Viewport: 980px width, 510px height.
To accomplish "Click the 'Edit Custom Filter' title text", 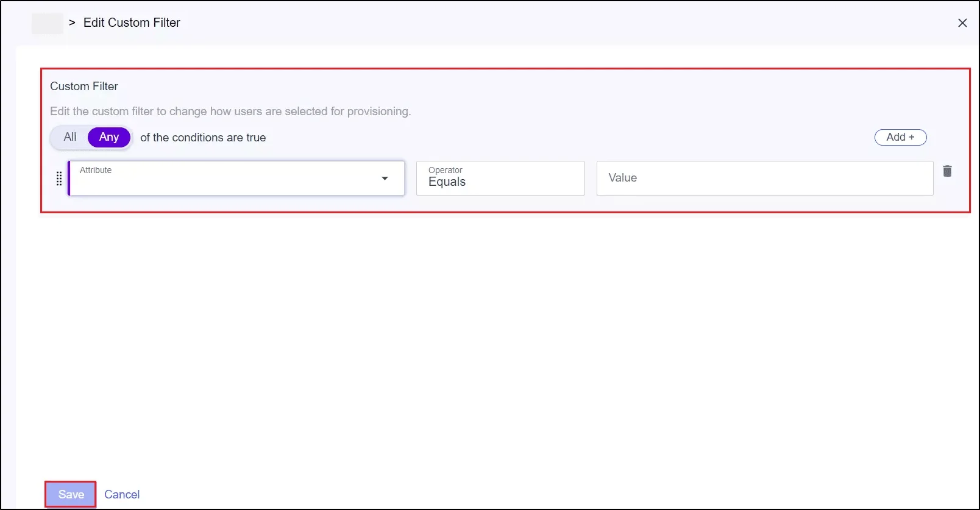I will (132, 23).
